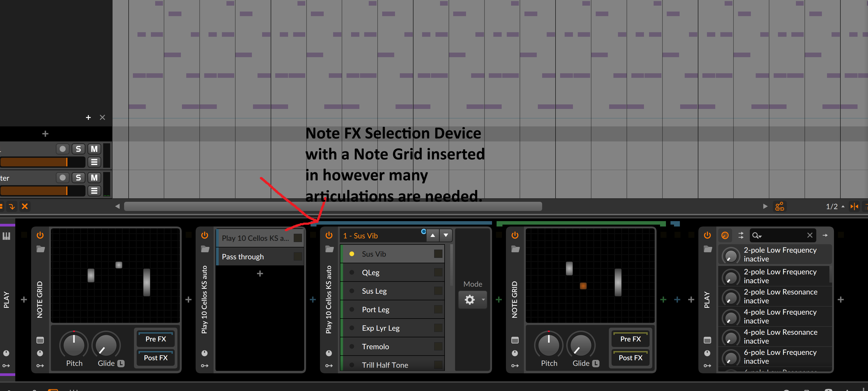868x391 pixels.
Task: Toggle the Solo button on the 'ter' track
Action: tap(78, 178)
